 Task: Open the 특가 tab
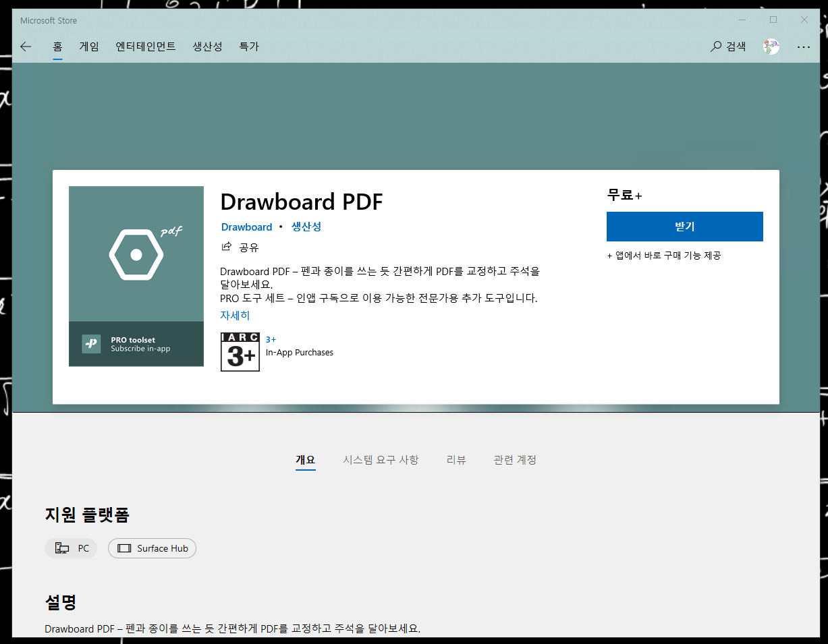point(249,47)
